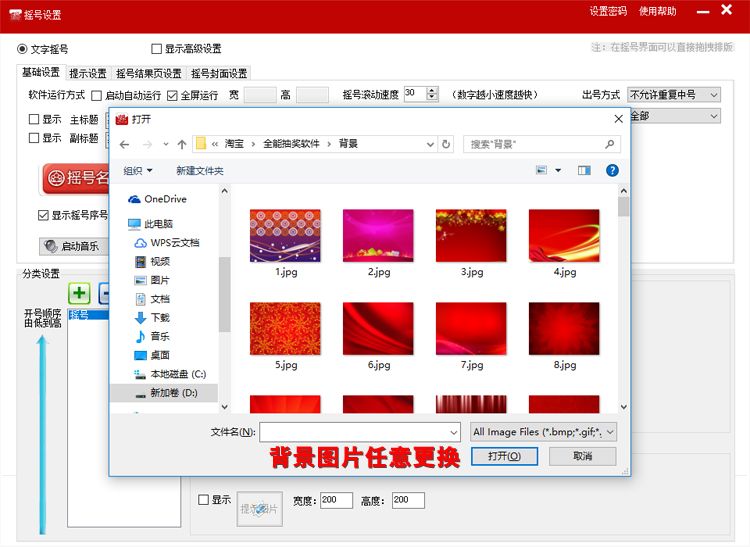Select the 4.jpg red background thumbnail
This screenshot has width=750, height=547.
pyautogui.click(x=564, y=236)
